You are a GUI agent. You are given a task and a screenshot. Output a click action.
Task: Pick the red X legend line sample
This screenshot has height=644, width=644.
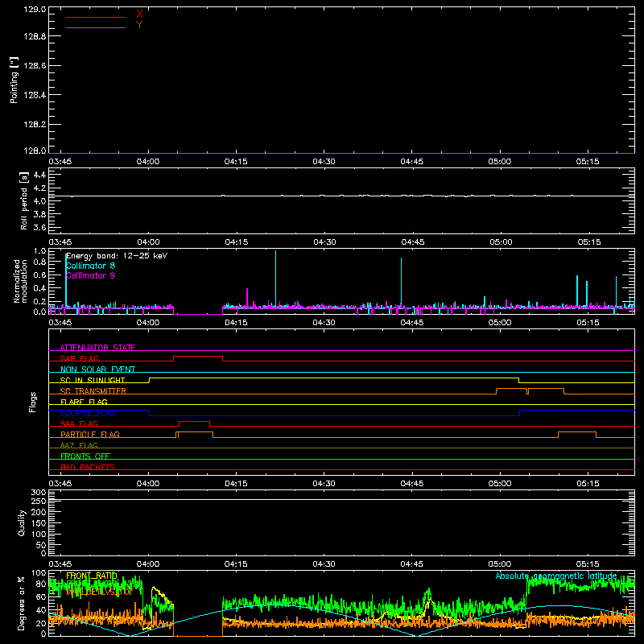(x=96, y=17)
